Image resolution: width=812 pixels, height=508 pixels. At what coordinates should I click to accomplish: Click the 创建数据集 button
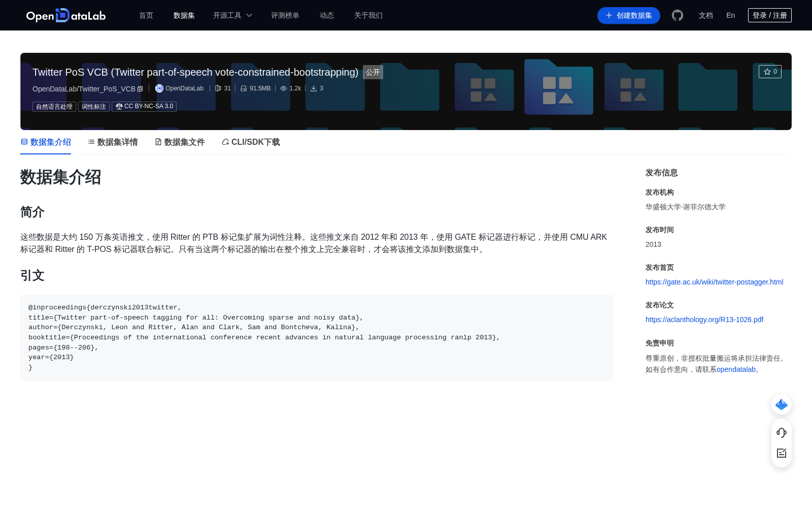[629, 15]
